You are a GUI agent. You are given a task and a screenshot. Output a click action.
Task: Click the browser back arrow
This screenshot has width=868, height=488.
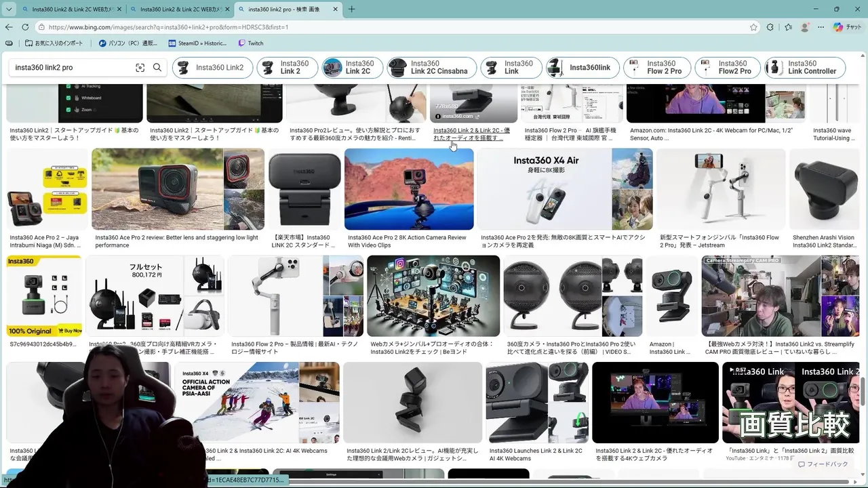(x=9, y=27)
